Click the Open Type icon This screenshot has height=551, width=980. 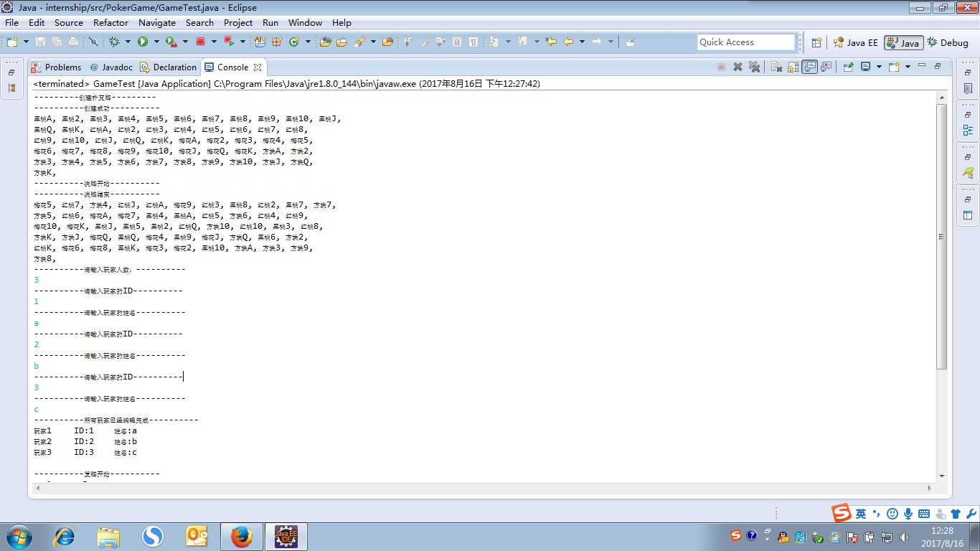click(x=325, y=42)
